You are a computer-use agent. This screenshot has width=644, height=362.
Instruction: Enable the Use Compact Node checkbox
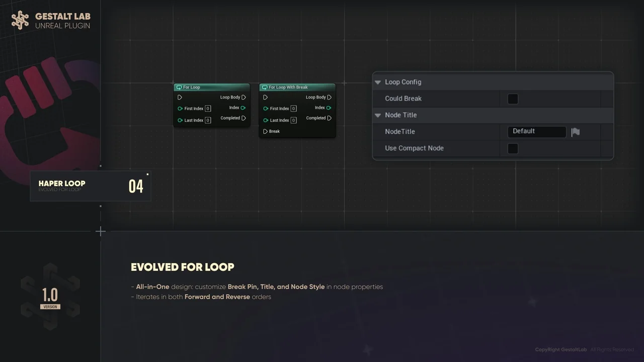pos(513,148)
